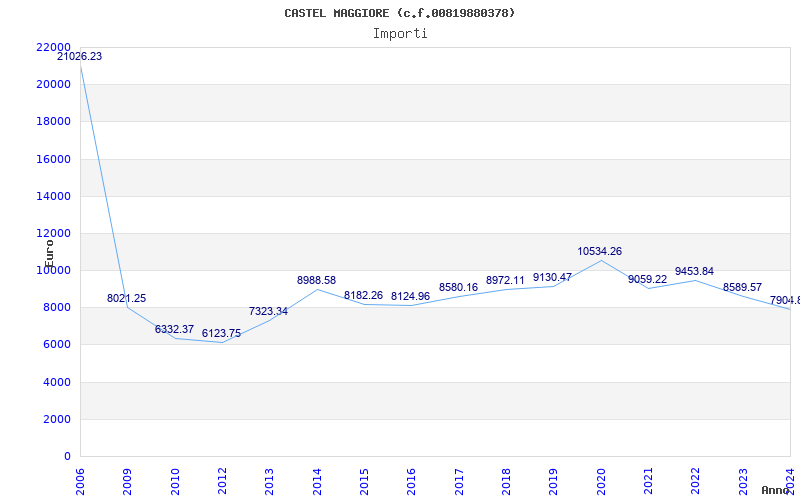Viewport: 800px width, 500px height.
Task: Click the 8021.25 data point label
Action: click(127, 299)
